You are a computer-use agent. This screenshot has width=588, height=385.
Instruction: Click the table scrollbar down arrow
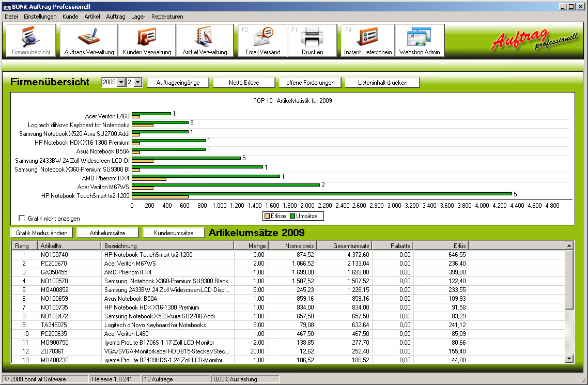pos(569,359)
